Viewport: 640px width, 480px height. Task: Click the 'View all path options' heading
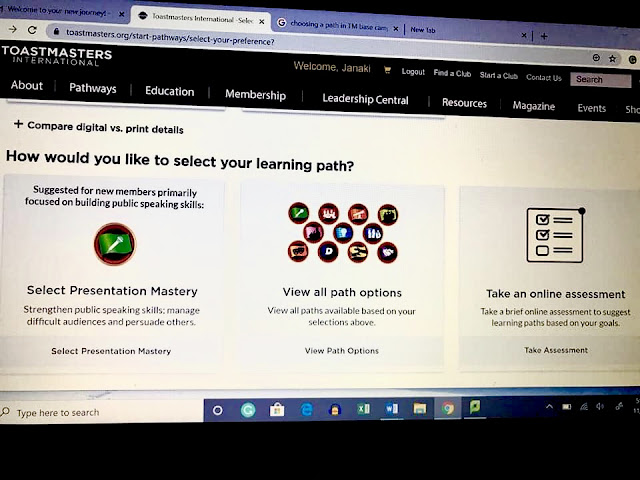342,292
